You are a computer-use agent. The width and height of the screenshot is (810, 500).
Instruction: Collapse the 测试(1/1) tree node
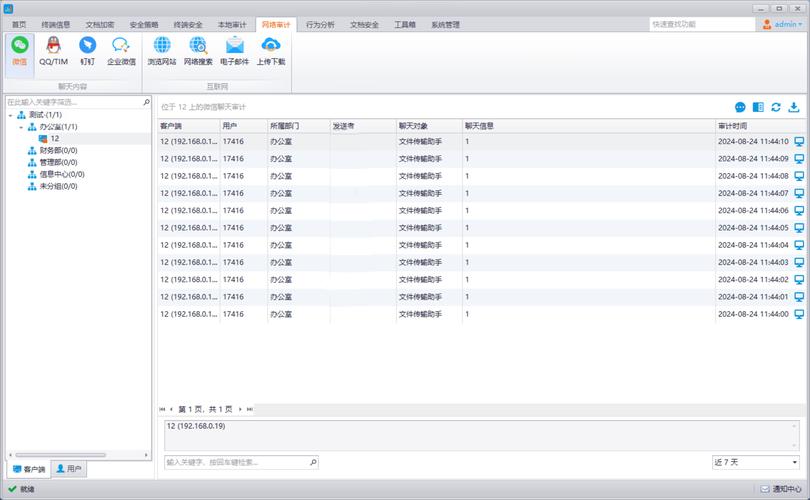(10, 115)
